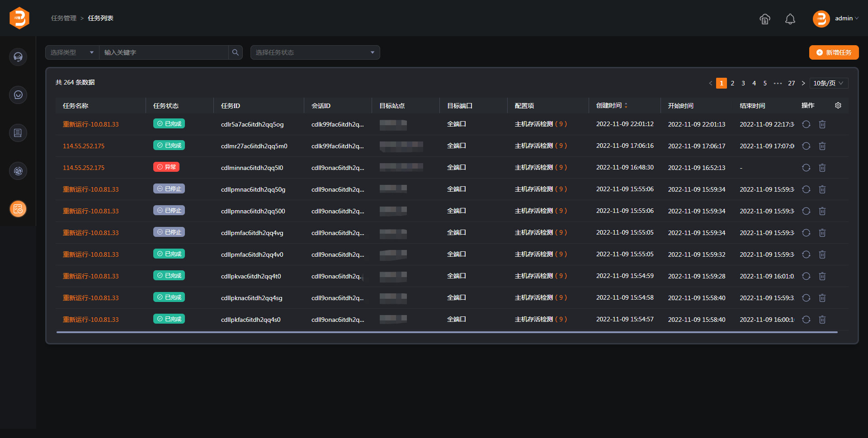Open the table column settings gear
The width and height of the screenshot is (868, 438).
tap(838, 105)
